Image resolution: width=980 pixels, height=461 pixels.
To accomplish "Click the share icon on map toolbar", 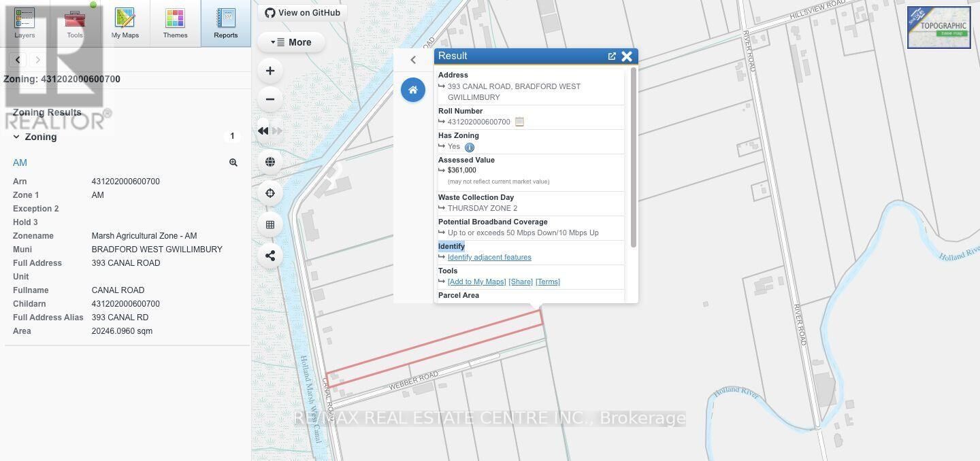I will [x=270, y=256].
